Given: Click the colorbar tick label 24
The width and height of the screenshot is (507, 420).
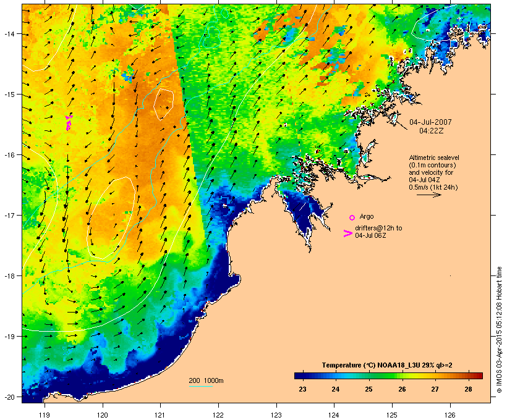Looking at the screenshot, I should [336, 389].
